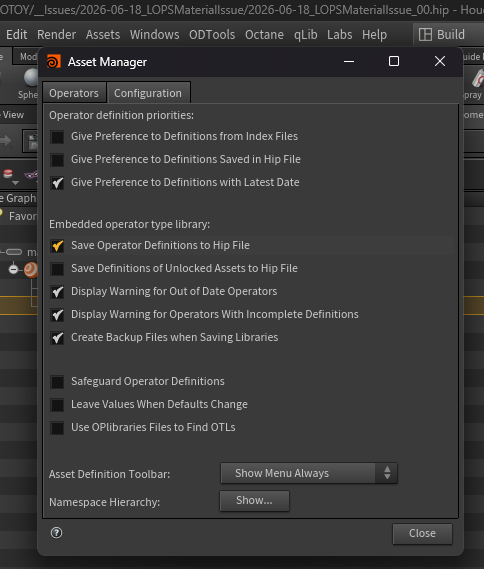Maximize the Asset Manager window
This screenshot has width=484, height=569.
(394, 61)
